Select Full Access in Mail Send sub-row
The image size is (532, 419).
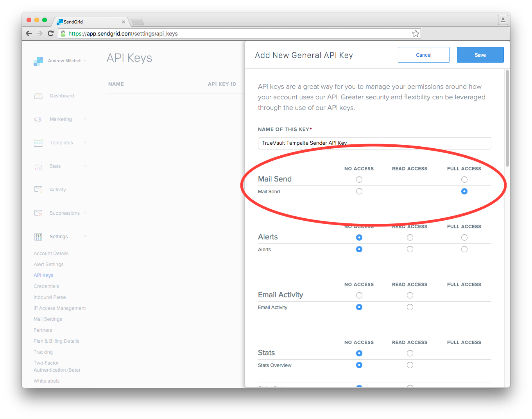point(464,191)
